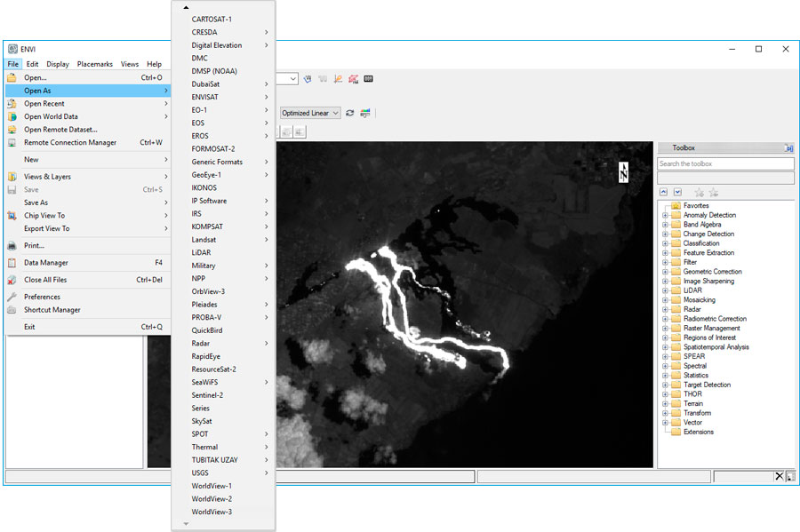This screenshot has height=532, width=800.
Task: Expand the Vector toolbox folder
Action: (x=665, y=423)
